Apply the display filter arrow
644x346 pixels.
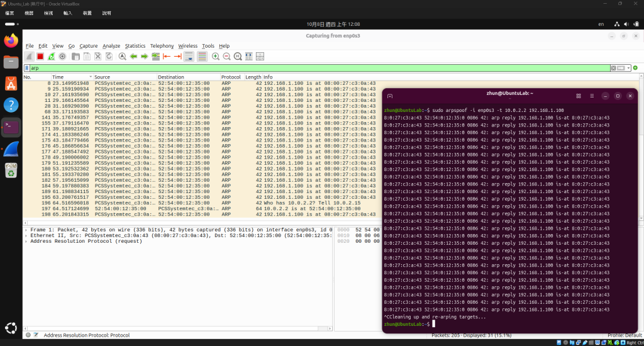coord(621,68)
